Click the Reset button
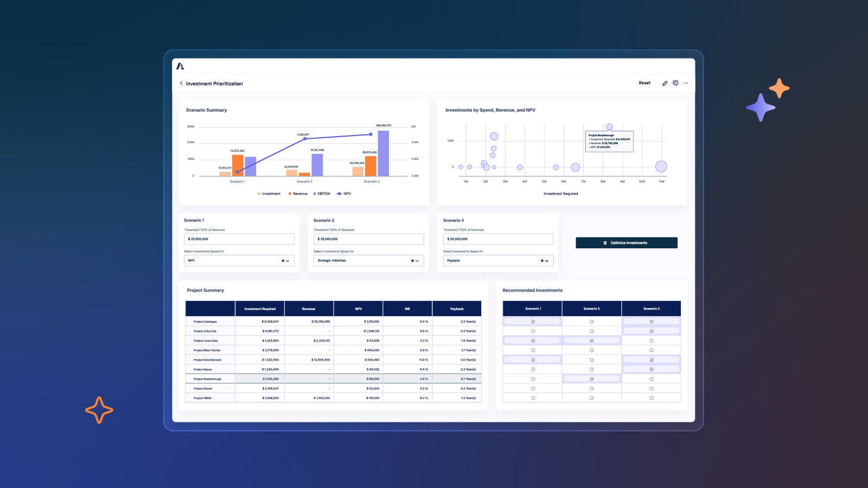 (644, 83)
